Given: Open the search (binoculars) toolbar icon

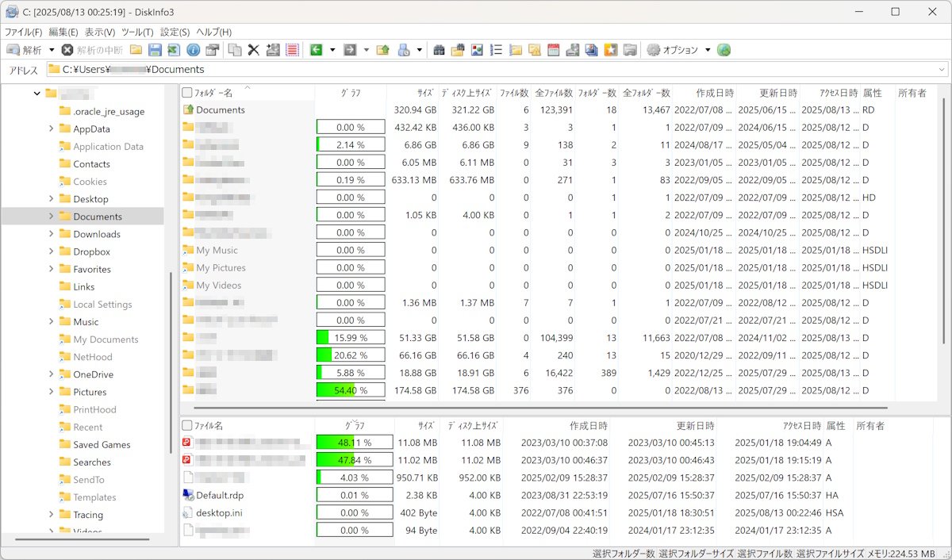Looking at the screenshot, I should (440, 49).
